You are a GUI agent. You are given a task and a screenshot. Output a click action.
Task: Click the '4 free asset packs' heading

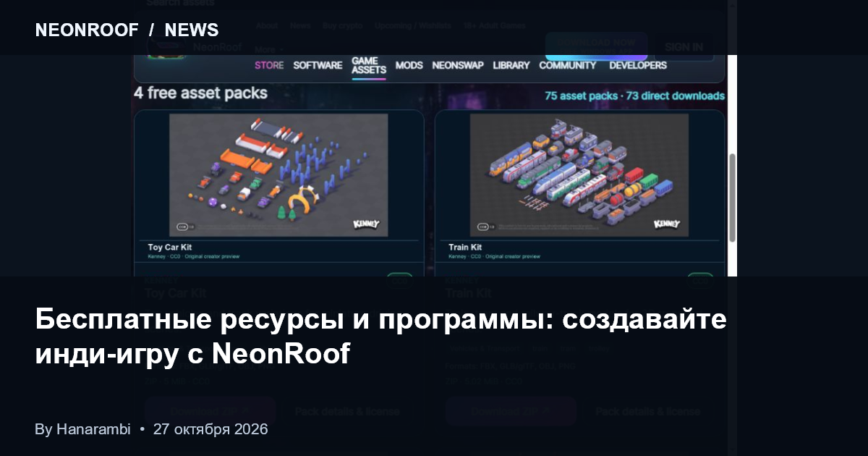200,93
